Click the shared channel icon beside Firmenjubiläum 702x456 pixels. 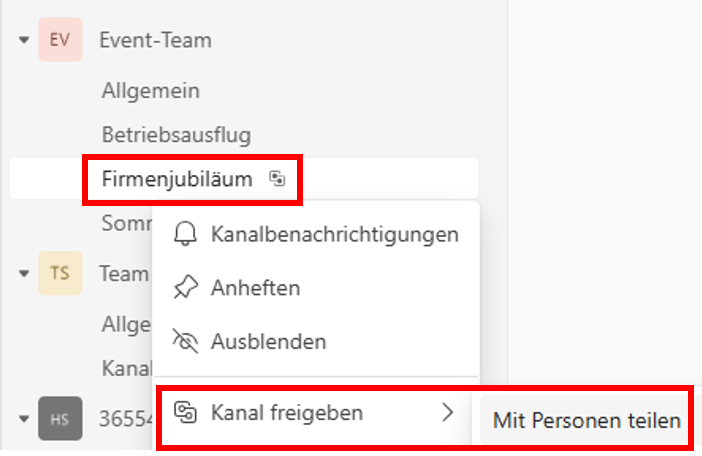click(277, 179)
